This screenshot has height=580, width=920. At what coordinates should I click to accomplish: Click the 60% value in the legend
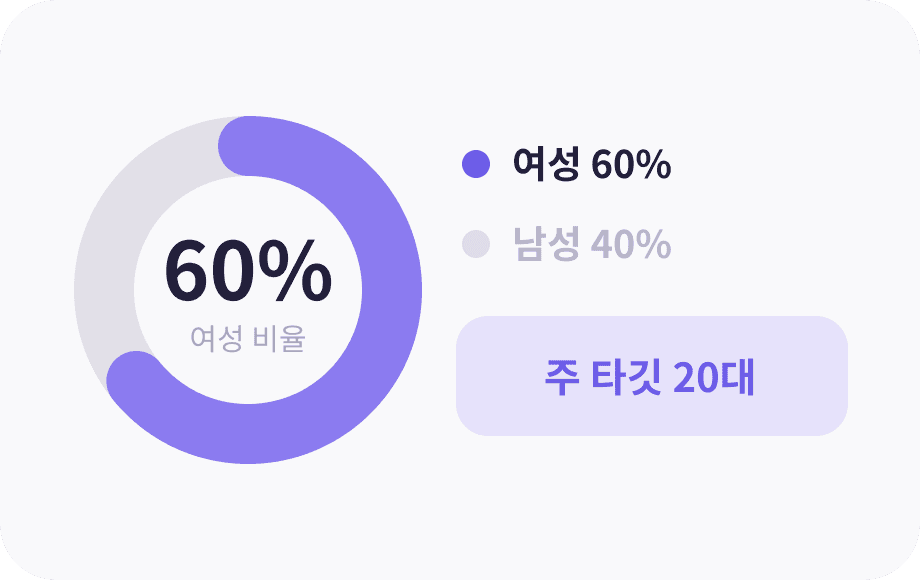point(631,165)
